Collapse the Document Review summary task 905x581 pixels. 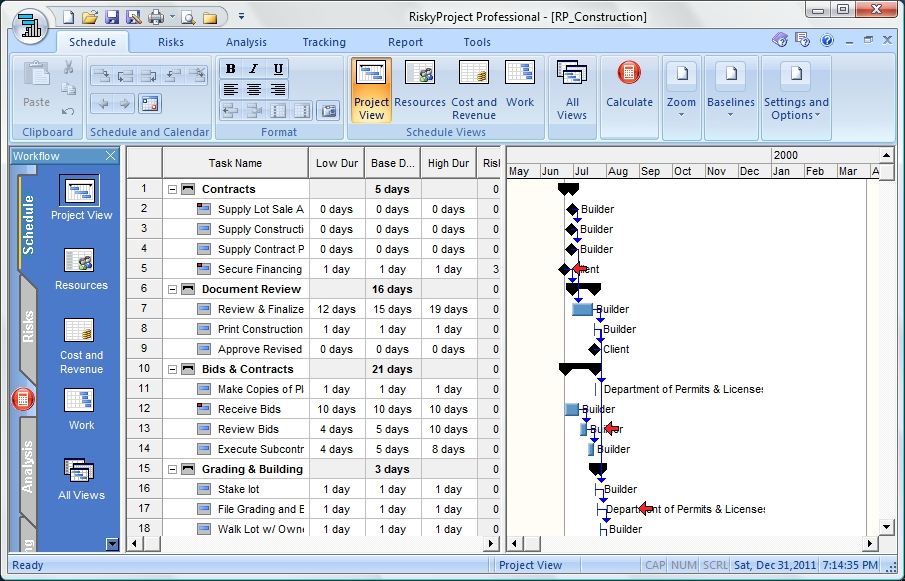(x=172, y=289)
